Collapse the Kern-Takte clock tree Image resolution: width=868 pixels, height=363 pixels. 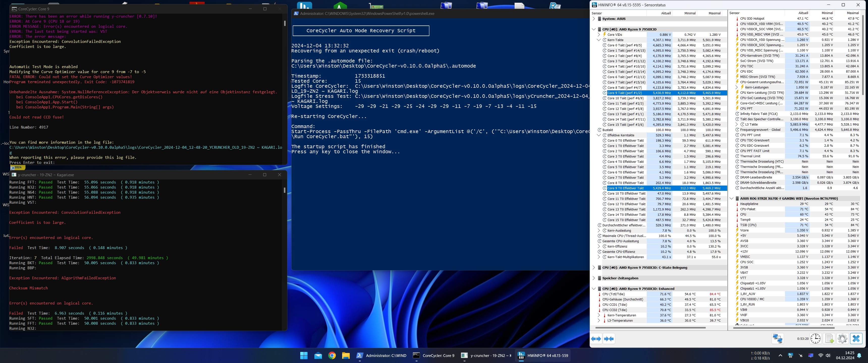pos(599,40)
